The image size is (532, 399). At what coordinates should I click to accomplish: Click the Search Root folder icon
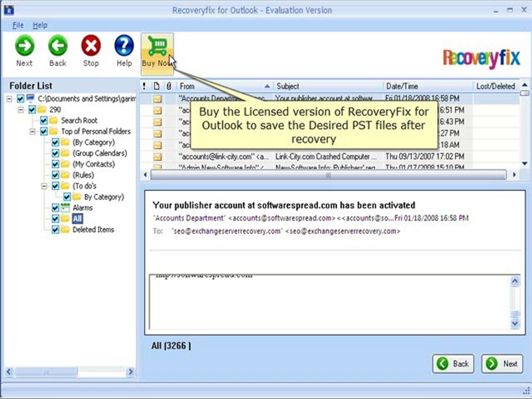[x=54, y=120]
